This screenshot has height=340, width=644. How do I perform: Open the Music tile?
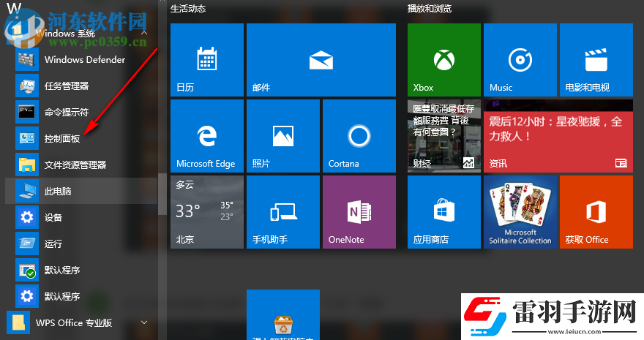click(520, 60)
